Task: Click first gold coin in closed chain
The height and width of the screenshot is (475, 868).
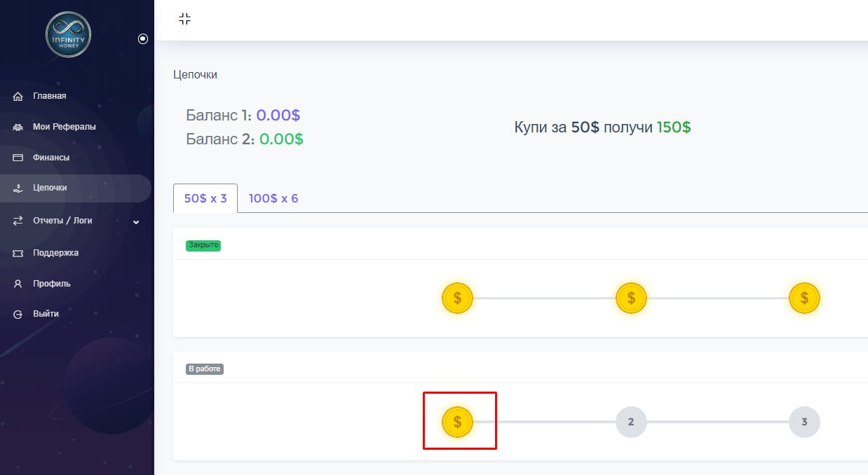Action: [x=457, y=298]
